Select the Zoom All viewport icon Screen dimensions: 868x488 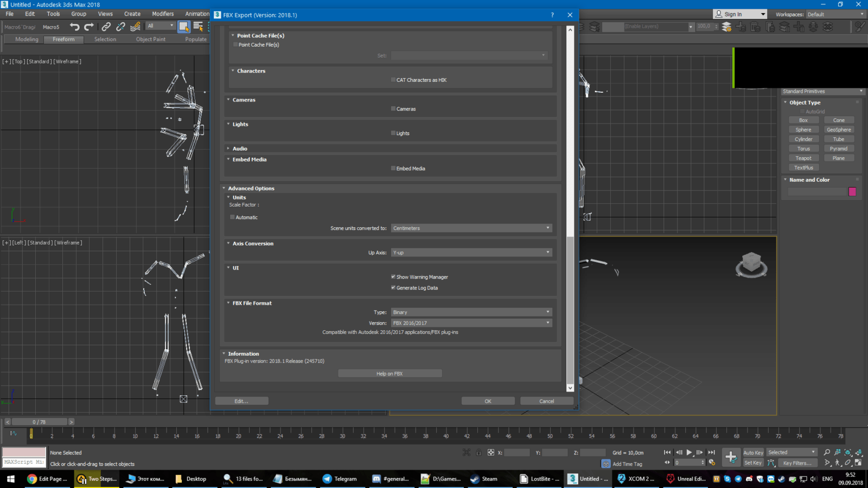tap(838, 452)
